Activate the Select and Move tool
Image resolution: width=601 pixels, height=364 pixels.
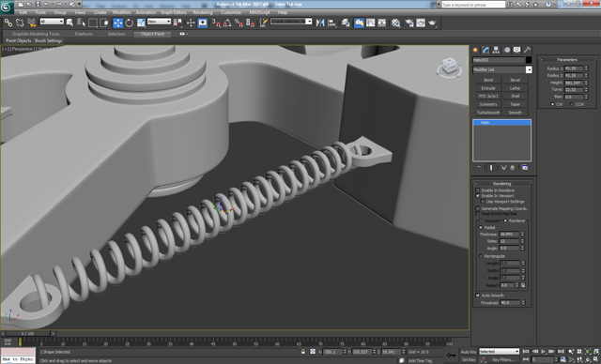118,23
